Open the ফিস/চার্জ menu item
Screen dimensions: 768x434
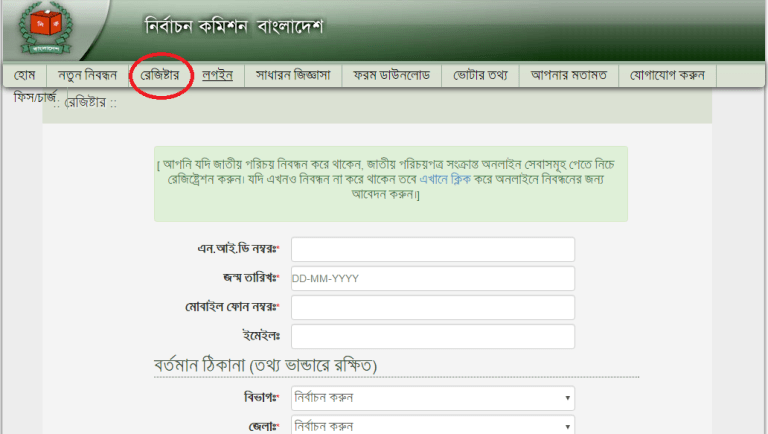(35, 97)
